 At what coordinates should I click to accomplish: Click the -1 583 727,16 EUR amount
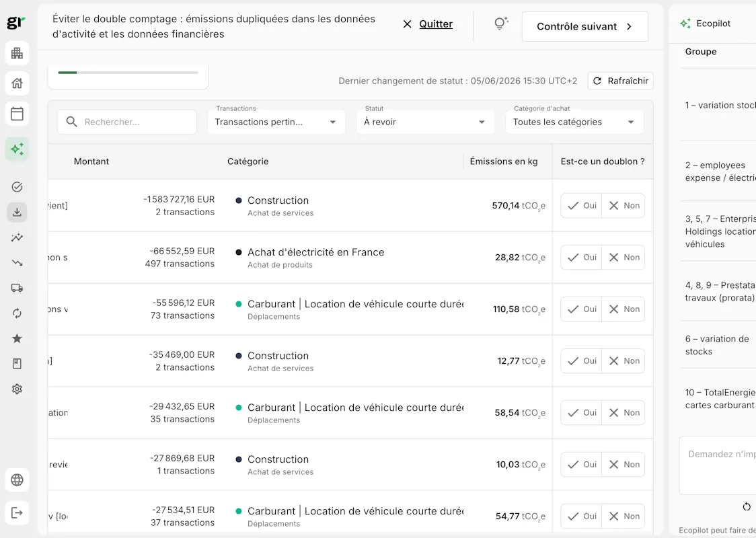179,200
